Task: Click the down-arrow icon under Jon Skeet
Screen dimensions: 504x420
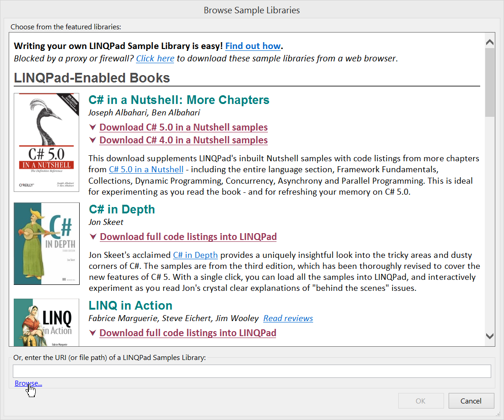Action: pos(93,237)
